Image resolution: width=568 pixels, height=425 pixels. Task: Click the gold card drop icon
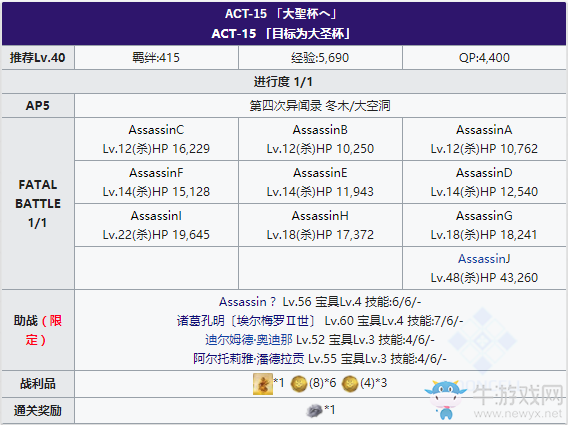click(263, 384)
